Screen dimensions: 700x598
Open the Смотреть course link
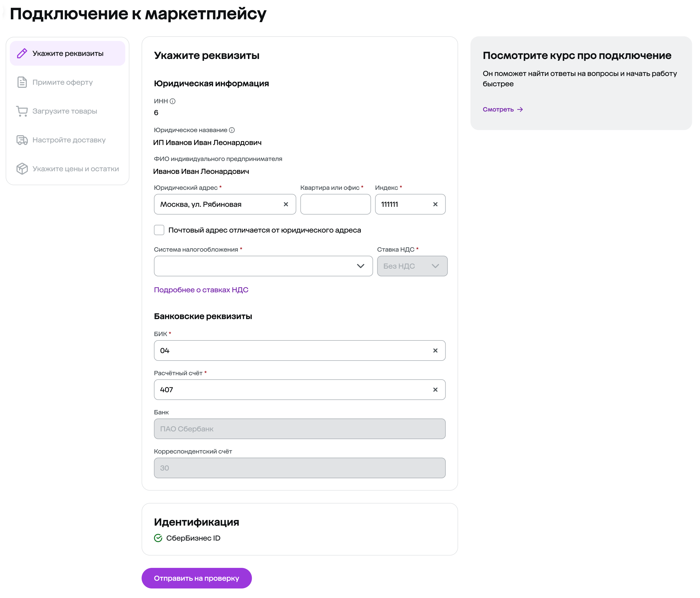pos(502,109)
